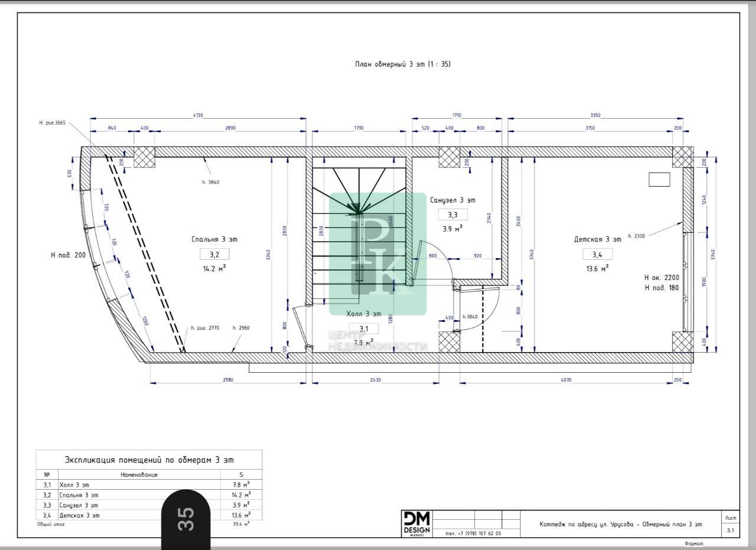756x550 pixels.
Task: Select the small rectangle in Детская room
Action: (659, 179)
